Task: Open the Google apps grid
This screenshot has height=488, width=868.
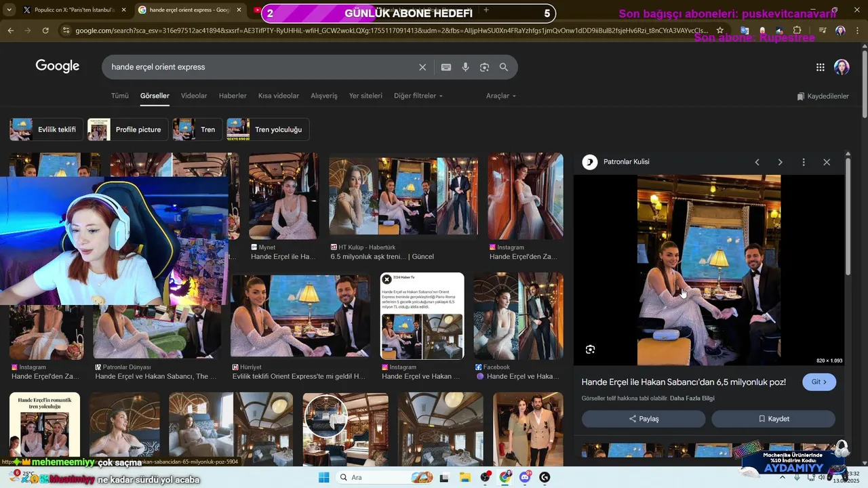Action: click(x=821, y=67)
